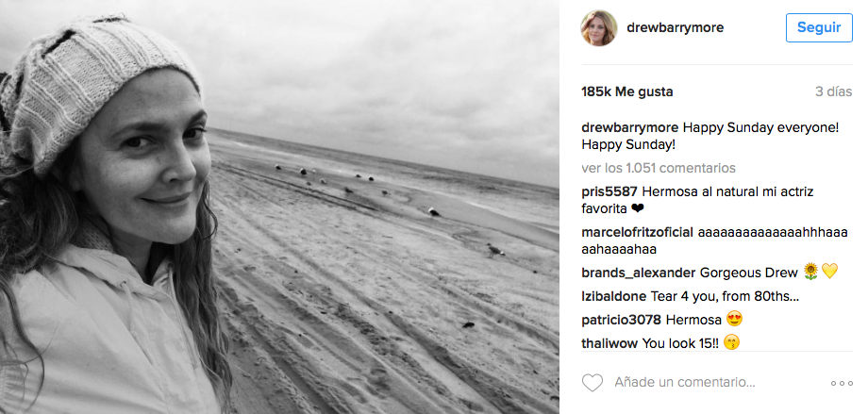868x414 pixels.
Task: Open marcelofritzoficial's profile link
Action: click(x=638, y=232)
